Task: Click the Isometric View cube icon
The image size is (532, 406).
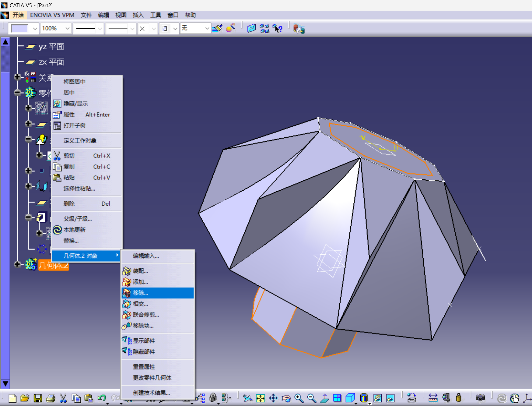Action: [350, 398]
